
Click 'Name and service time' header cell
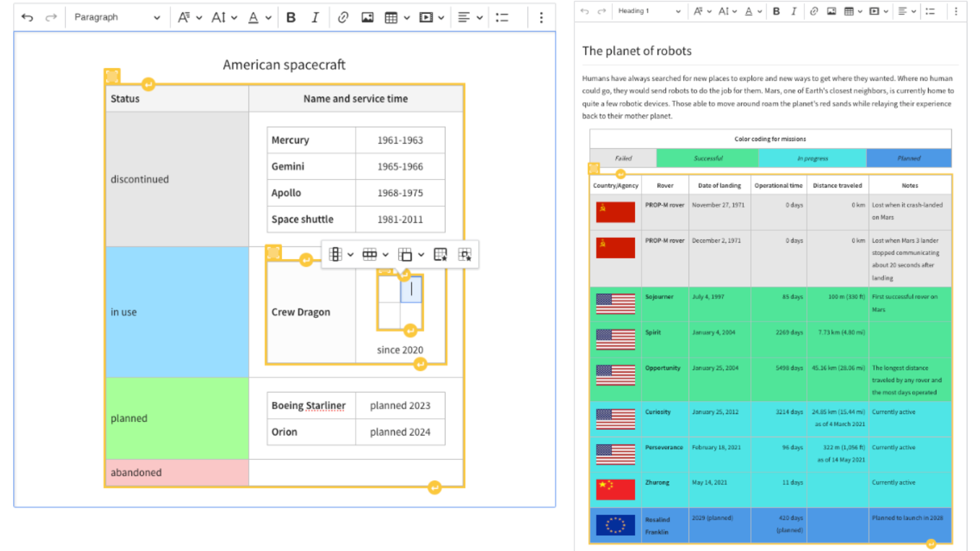point(356,98)
